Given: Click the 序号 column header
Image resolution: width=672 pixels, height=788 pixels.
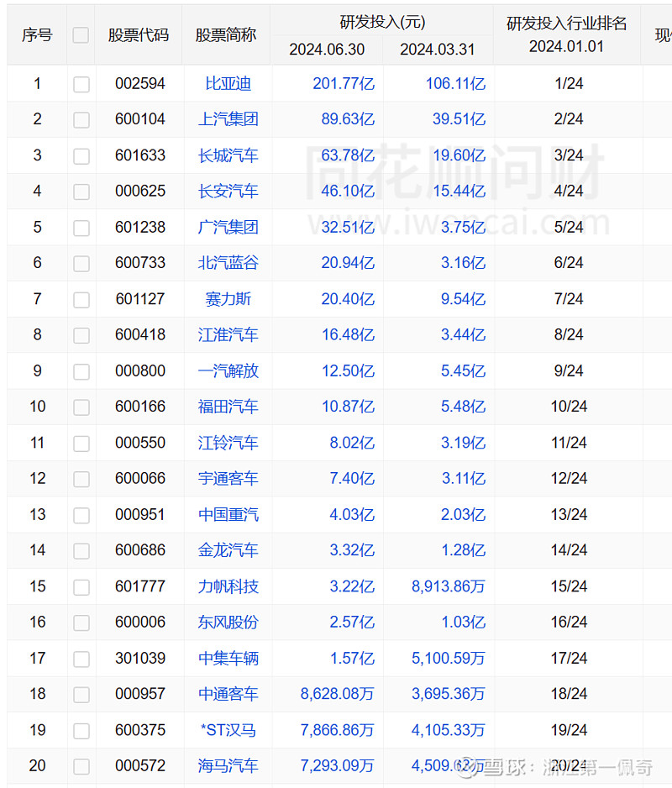Looking at the screenshot, I should [x=37, y=35].
